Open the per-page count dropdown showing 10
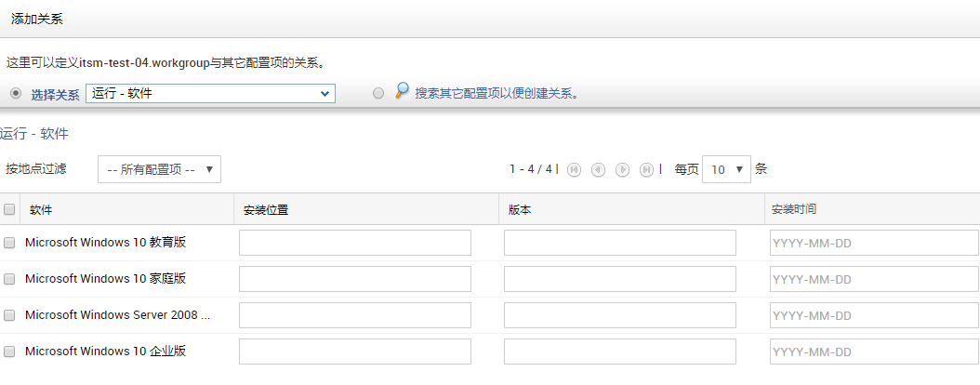The width and height of the screenshot is (980, 385). 726,169
